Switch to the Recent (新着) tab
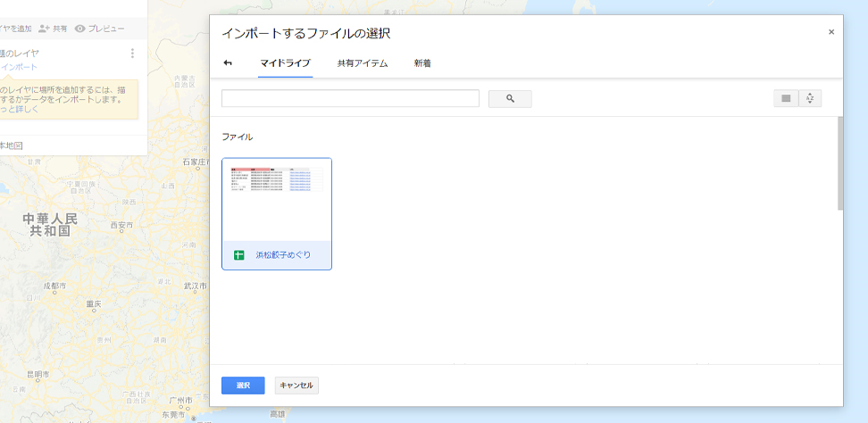 pyautogui.click(x=422, y=63)
